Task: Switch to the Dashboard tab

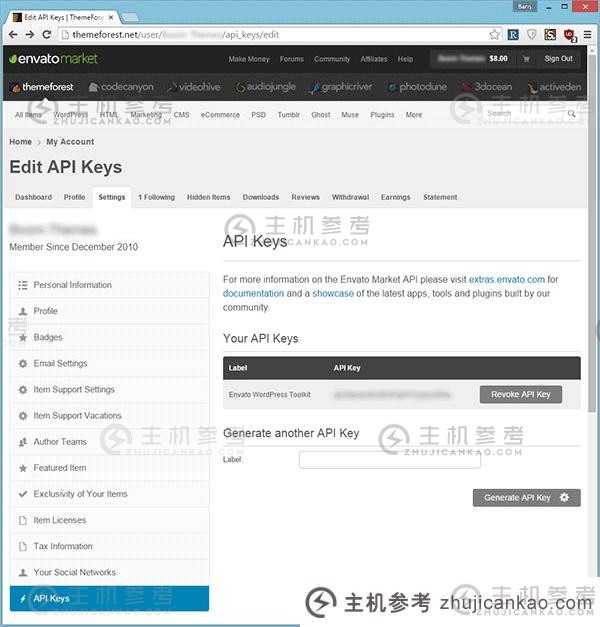Action: (34, 197)
